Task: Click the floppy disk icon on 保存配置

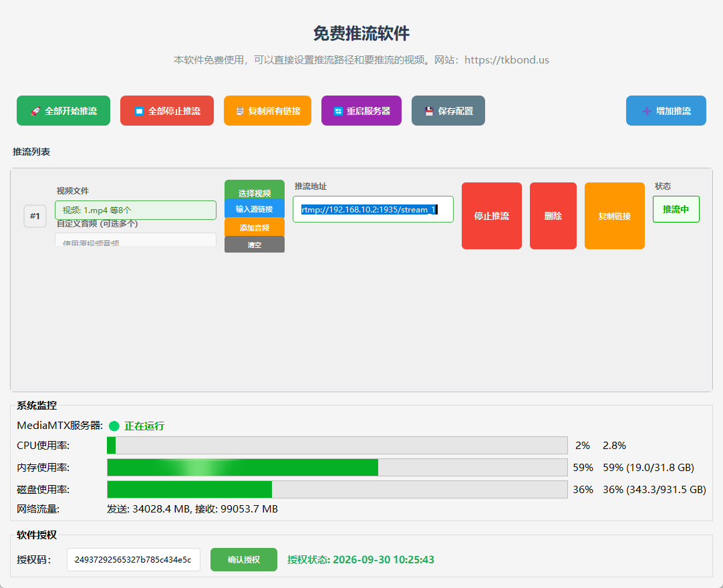Action: click(429, 111)
